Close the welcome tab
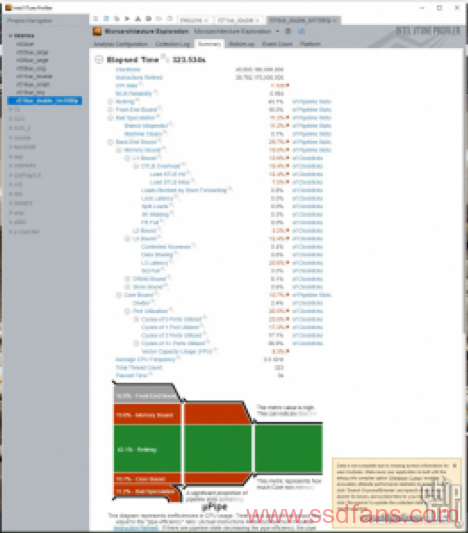This screenshot has width=468, height=533. coord(206,20)
